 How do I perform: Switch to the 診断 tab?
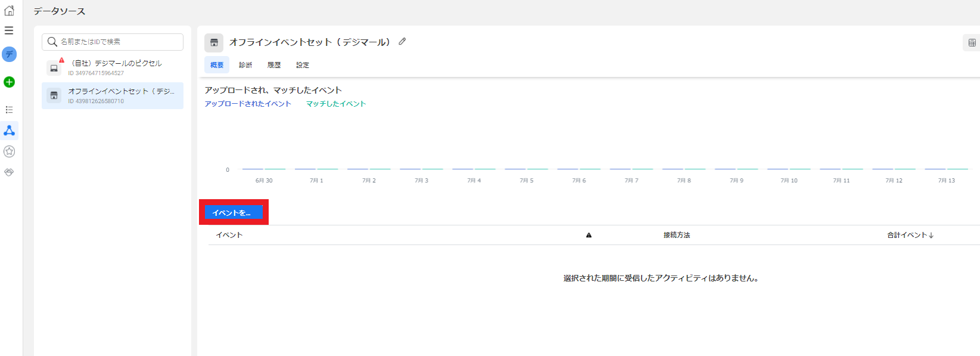[x=245, y=65]
